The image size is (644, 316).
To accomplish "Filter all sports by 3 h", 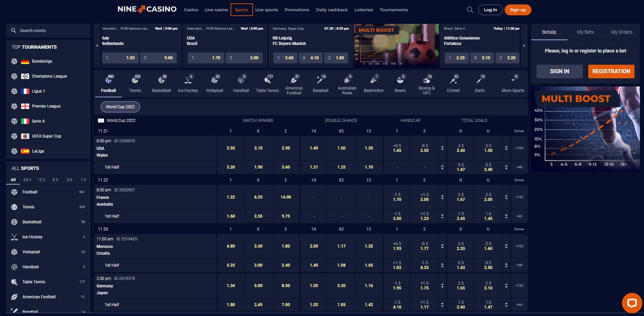I will tap(69, 180).
